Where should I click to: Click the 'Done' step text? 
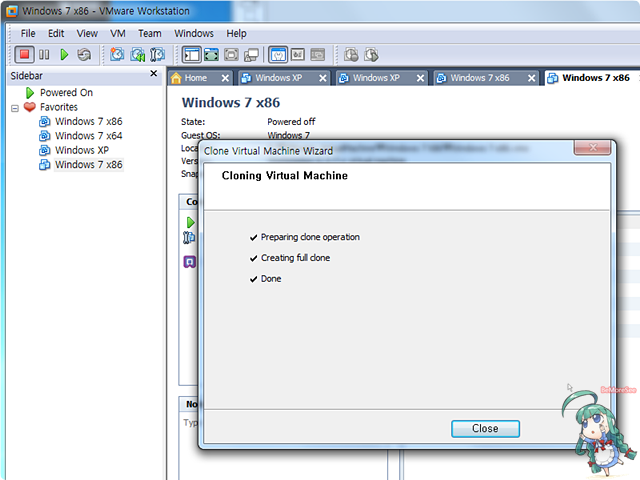[x=271, y=279]
